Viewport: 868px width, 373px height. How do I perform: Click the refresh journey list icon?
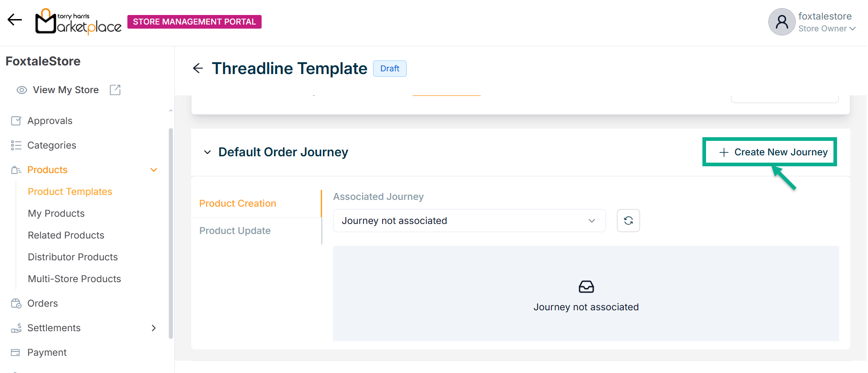click(628, 221)
